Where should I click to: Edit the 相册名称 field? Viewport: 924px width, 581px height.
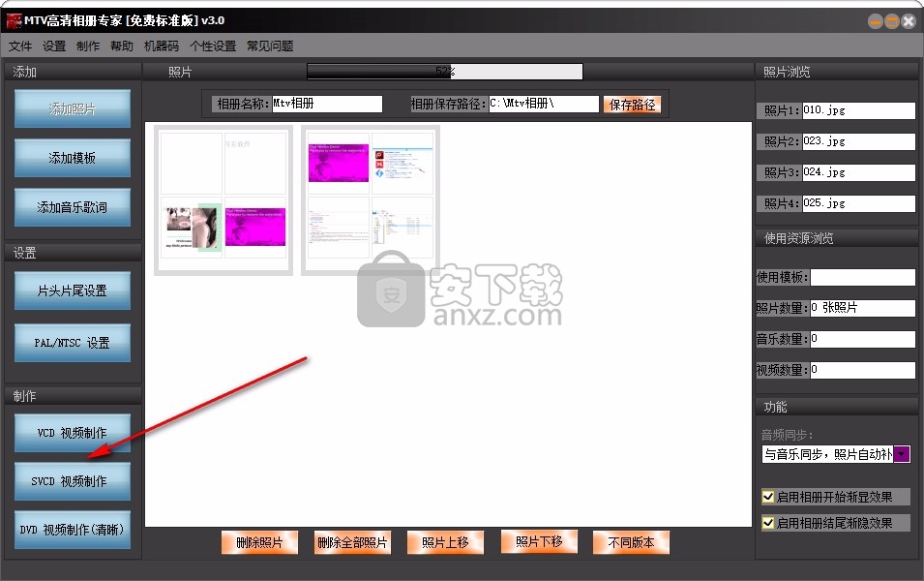(x=327, y=104)
